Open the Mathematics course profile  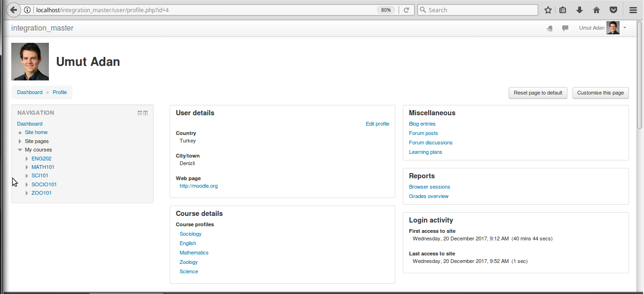[x=194, y=253]
